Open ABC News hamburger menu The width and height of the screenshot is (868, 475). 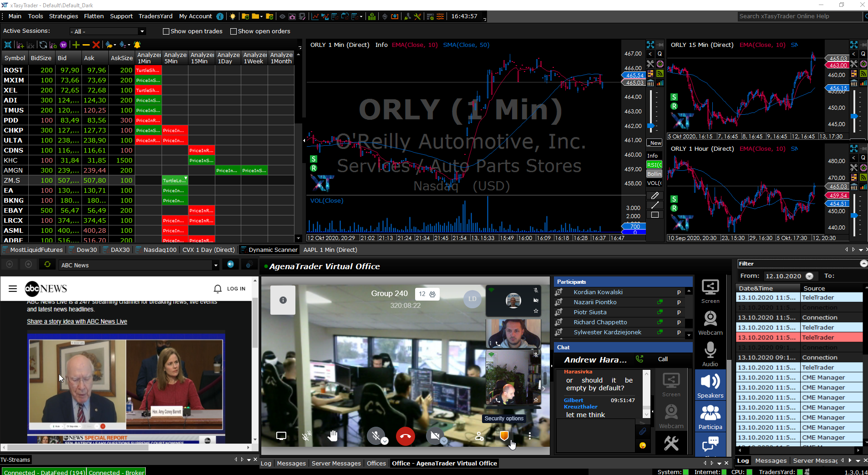13,289
